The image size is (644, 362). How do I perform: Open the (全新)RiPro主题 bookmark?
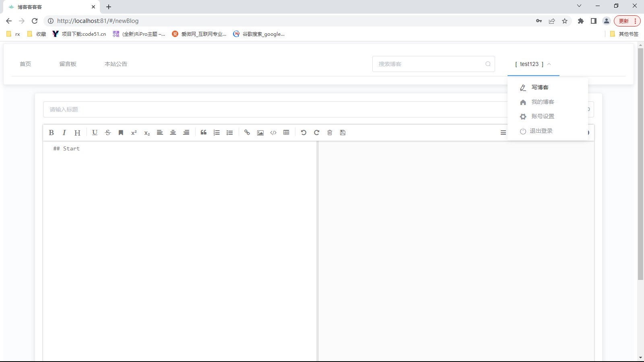coord(139,34)
